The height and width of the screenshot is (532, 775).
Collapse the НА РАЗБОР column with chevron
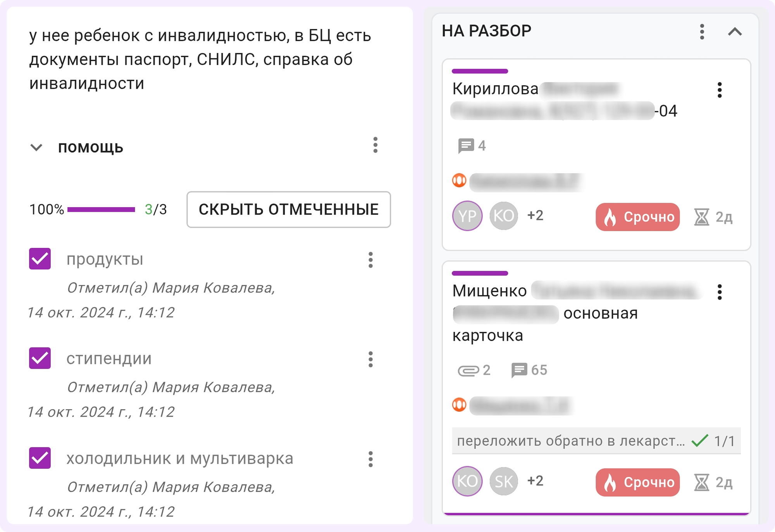point(735,32)
